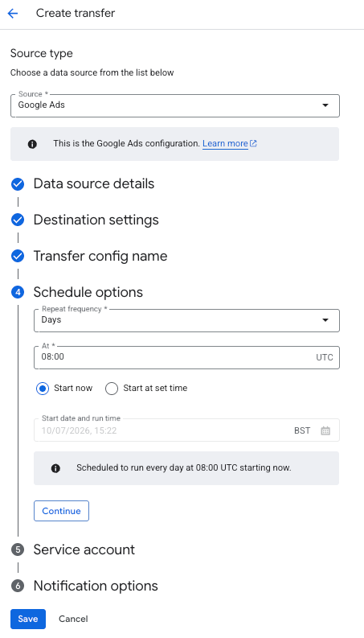Click the back arrow icon
The height and width of the screenshot is (638, 364).
tap(13, 14)
